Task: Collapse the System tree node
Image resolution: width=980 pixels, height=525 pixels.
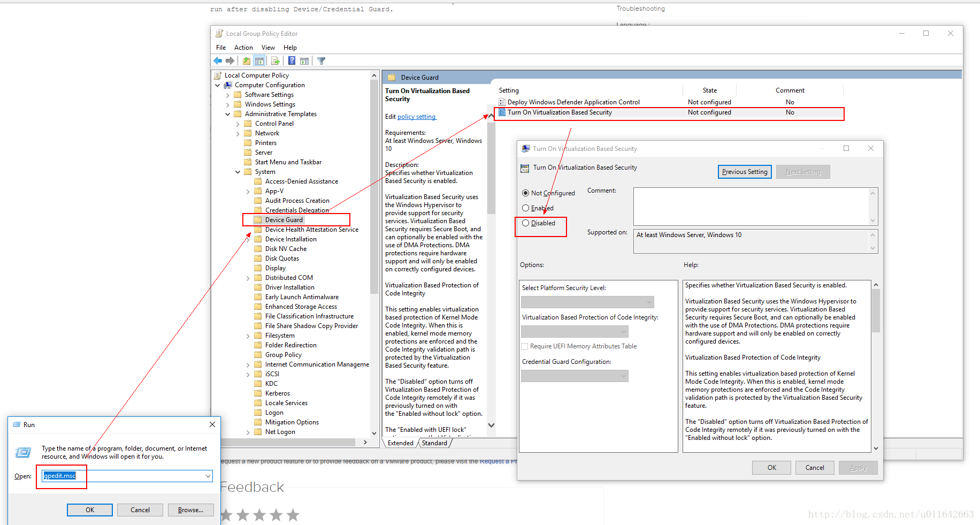Action: [238, 172]
